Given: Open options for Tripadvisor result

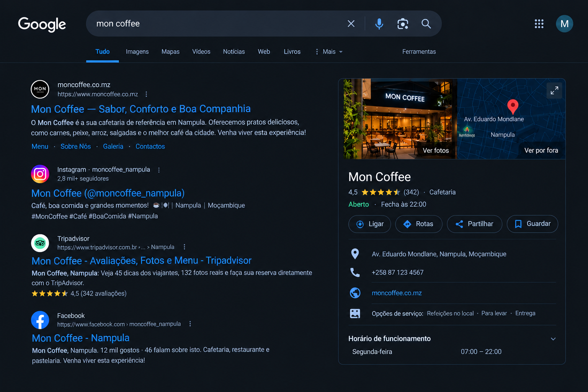Looking at the screenshot, I should 185,247.
